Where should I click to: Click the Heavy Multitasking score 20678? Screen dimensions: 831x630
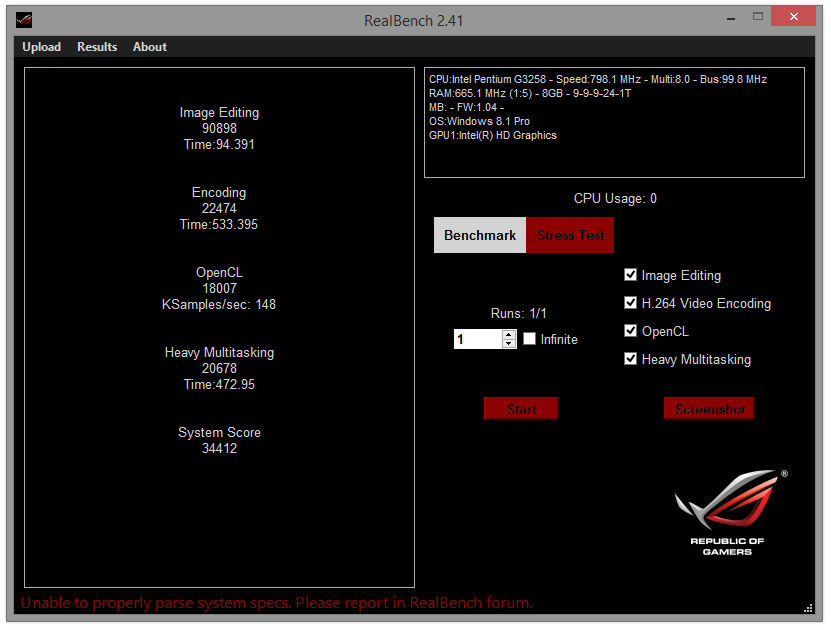point(219,368)
